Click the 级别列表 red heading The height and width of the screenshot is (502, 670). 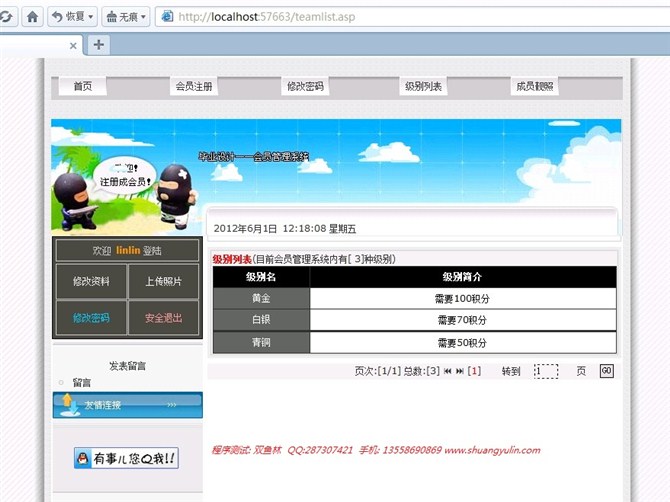[x=232, y=259]
